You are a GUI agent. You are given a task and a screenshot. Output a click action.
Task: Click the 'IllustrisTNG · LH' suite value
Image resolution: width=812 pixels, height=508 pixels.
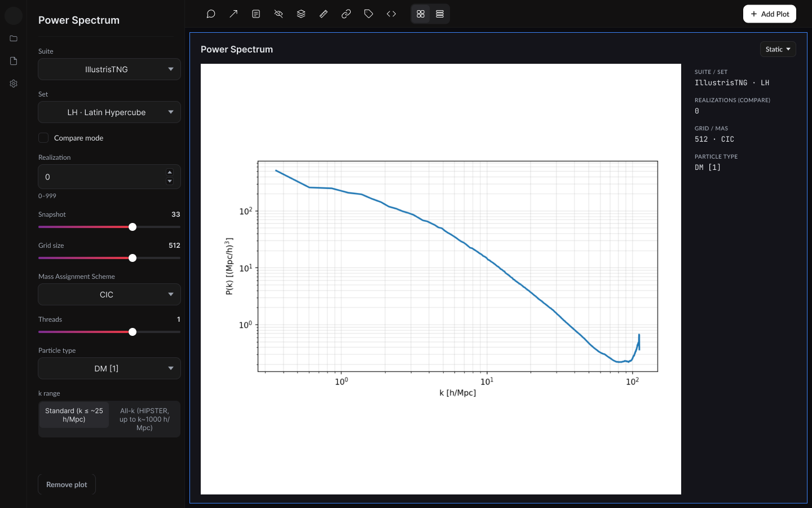[732, 83]
